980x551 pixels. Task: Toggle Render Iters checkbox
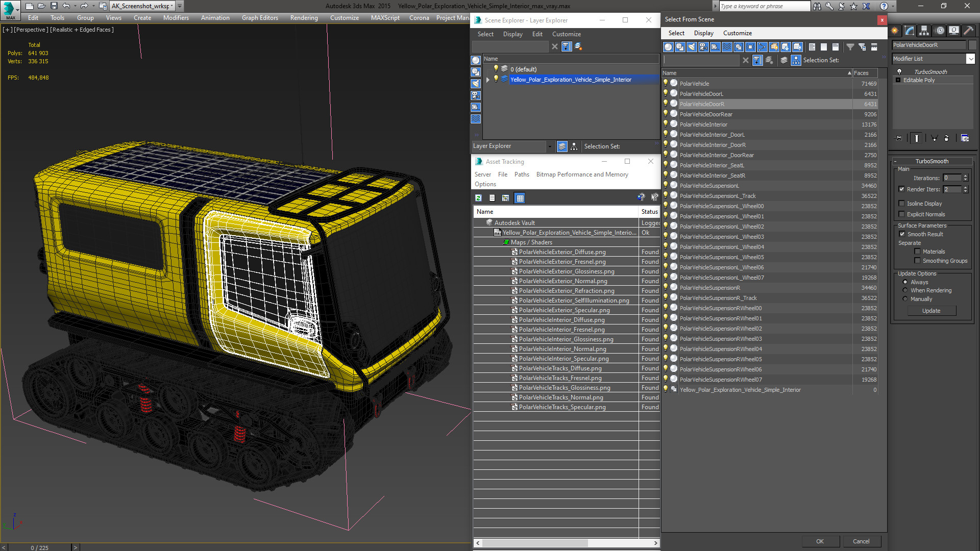pyautogui.click(x=902, y=189)
